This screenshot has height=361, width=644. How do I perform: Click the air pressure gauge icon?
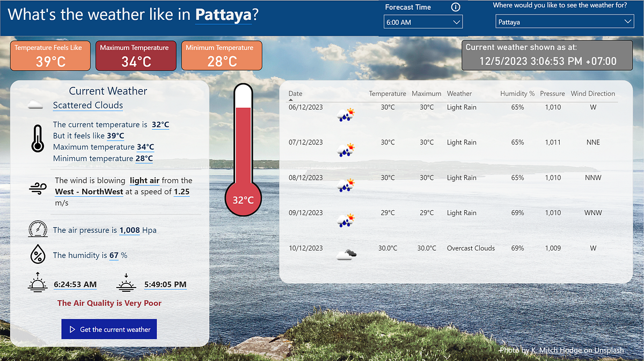pos(36,229)
